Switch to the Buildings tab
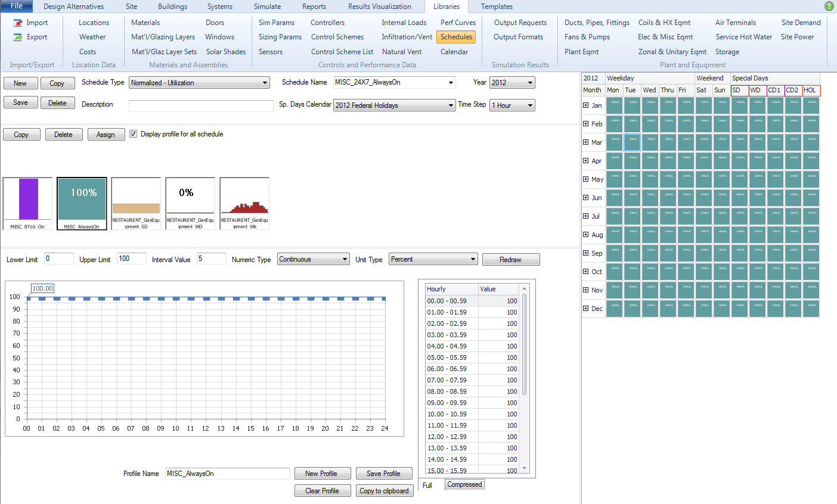Viewport: 837px width, 504px height. coord(172,7)
